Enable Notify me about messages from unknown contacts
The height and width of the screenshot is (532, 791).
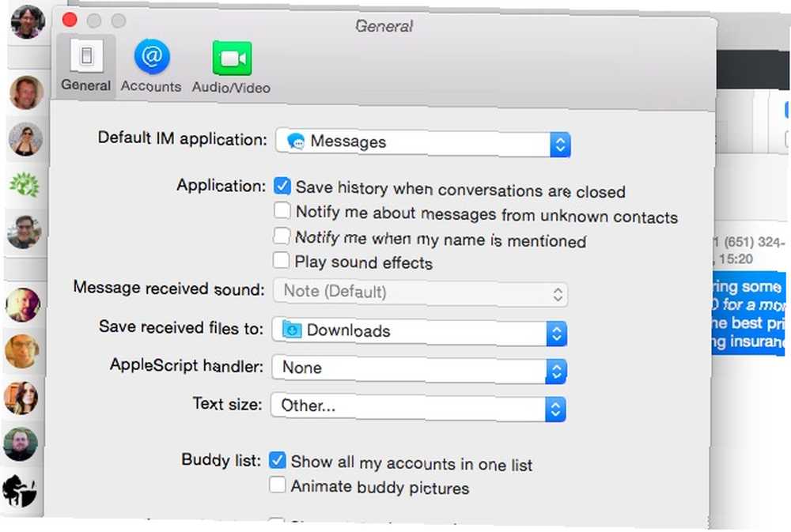coord(282,210)
